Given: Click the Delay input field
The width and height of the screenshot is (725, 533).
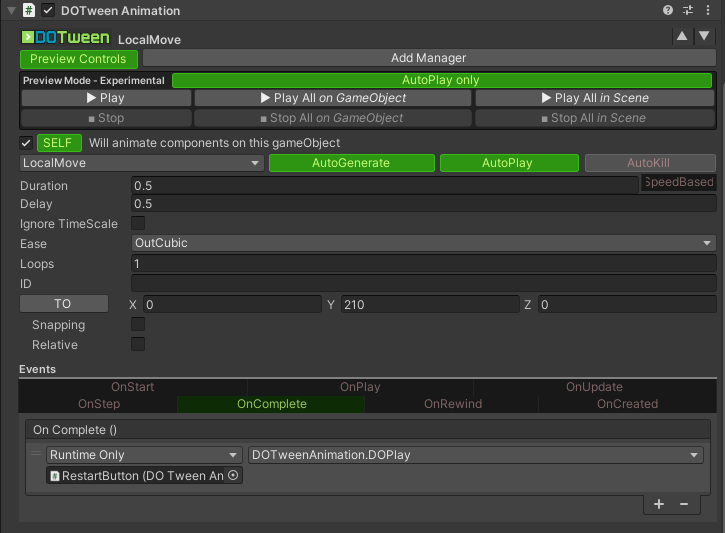Looking at the screenshot, I should pos(424,204).
